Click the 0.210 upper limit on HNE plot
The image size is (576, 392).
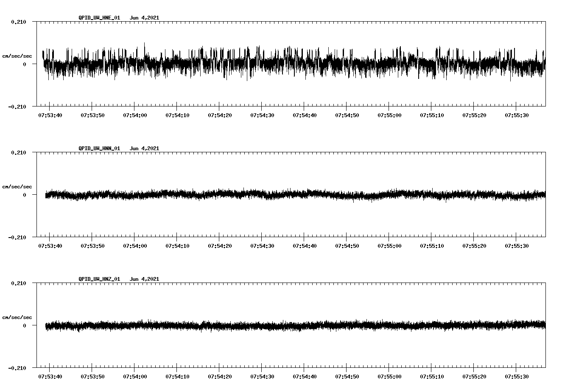coord(18,22)
